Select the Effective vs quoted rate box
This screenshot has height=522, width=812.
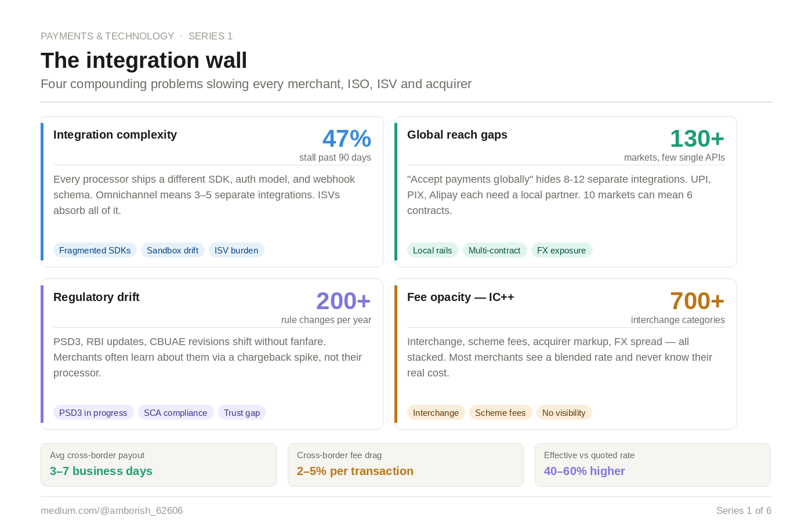click(652, 465)
